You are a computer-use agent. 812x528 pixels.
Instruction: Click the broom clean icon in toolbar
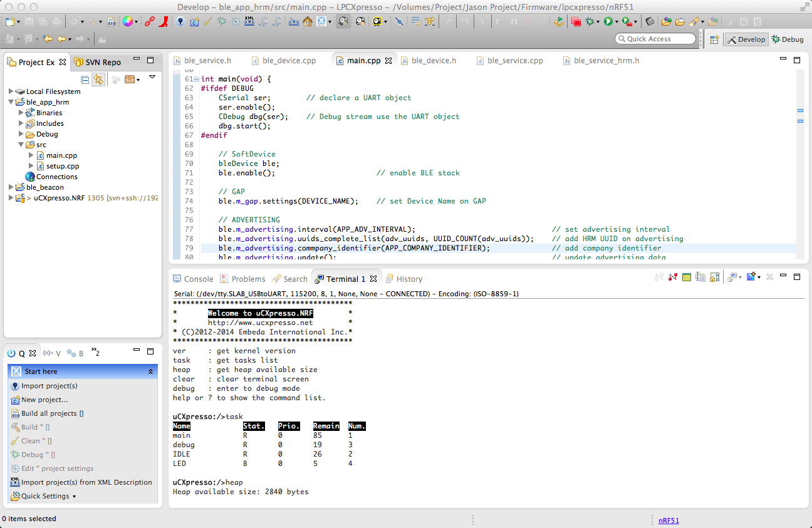(208, 22)
